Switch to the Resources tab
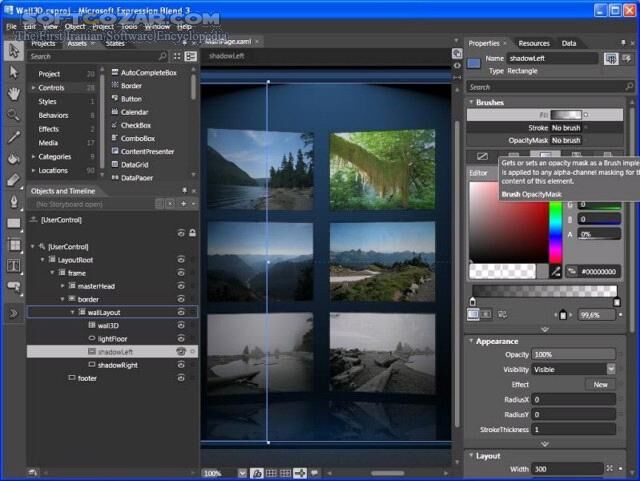The image size is (640, 481). pos(533,43)
